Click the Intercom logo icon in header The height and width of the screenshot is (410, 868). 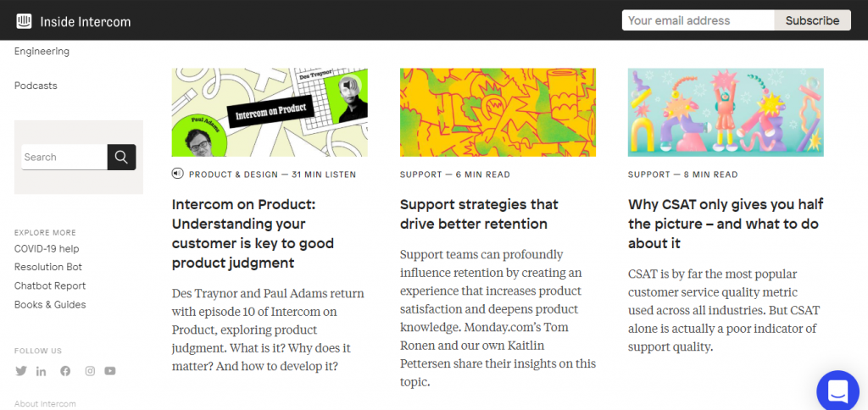tap(24, 21)
